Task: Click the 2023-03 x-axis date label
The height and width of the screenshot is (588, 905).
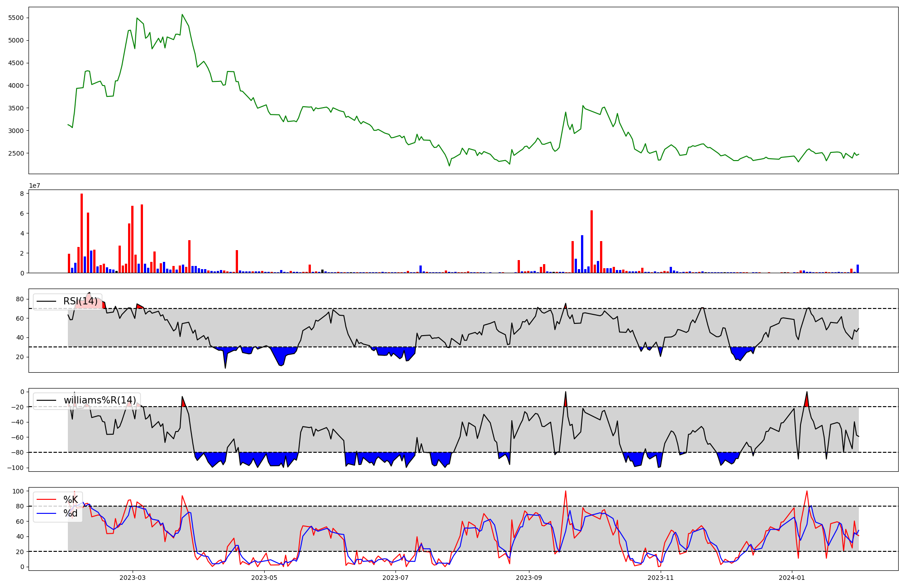Action: tap(133, 578)
